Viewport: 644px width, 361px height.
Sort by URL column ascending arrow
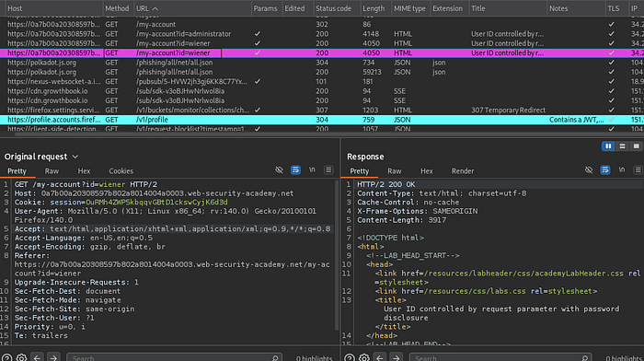point(155,8)
